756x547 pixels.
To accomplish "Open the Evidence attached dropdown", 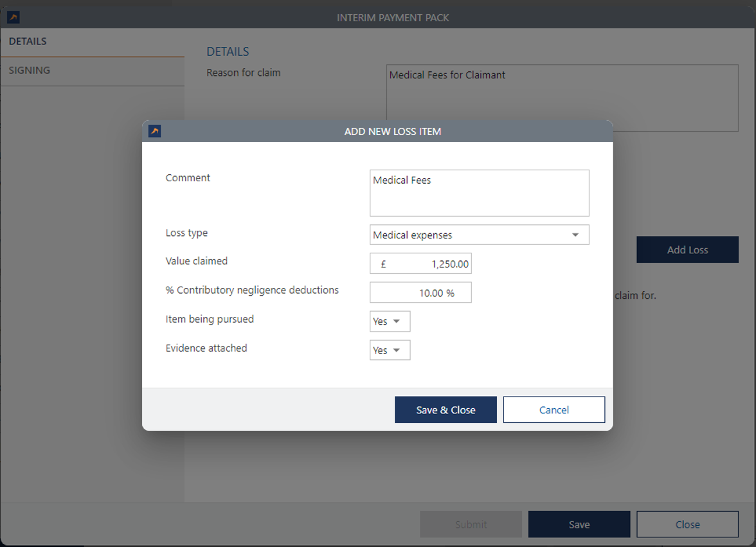I will pyautogui.click(x=390, y=350).
